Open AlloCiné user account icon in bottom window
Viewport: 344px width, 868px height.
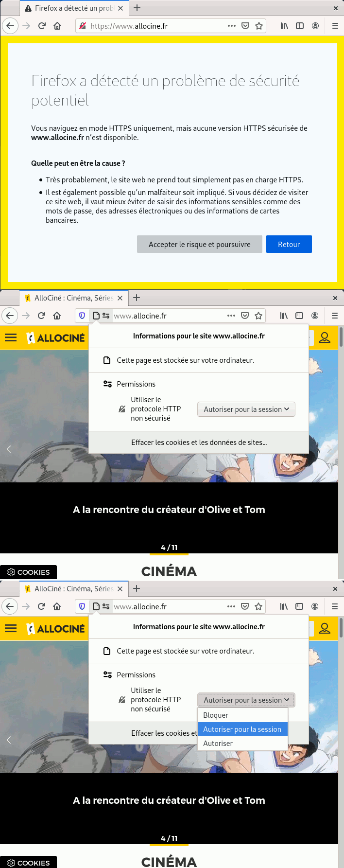325,628
